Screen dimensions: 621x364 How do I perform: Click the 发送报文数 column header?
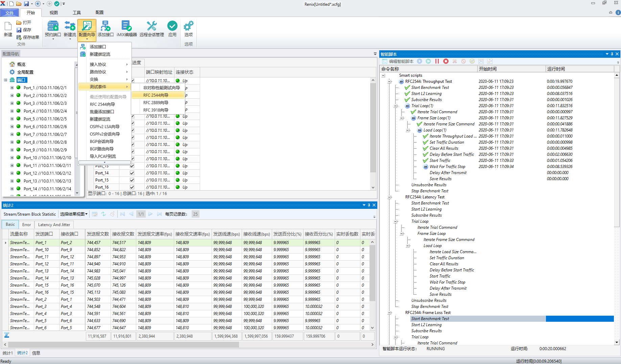click(98, 234)
